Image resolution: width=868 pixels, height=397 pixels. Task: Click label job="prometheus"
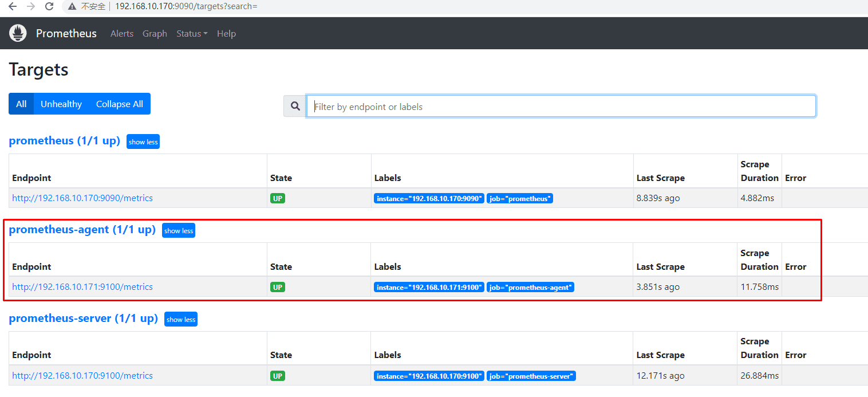520,199
